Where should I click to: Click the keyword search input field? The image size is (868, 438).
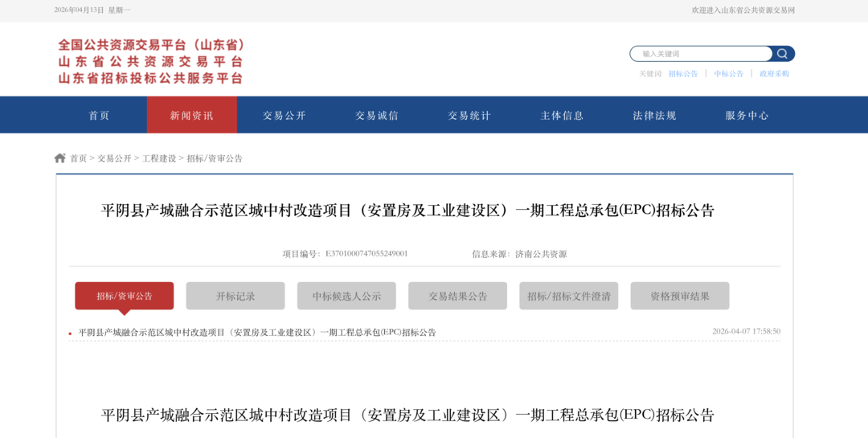coord(699,54)
